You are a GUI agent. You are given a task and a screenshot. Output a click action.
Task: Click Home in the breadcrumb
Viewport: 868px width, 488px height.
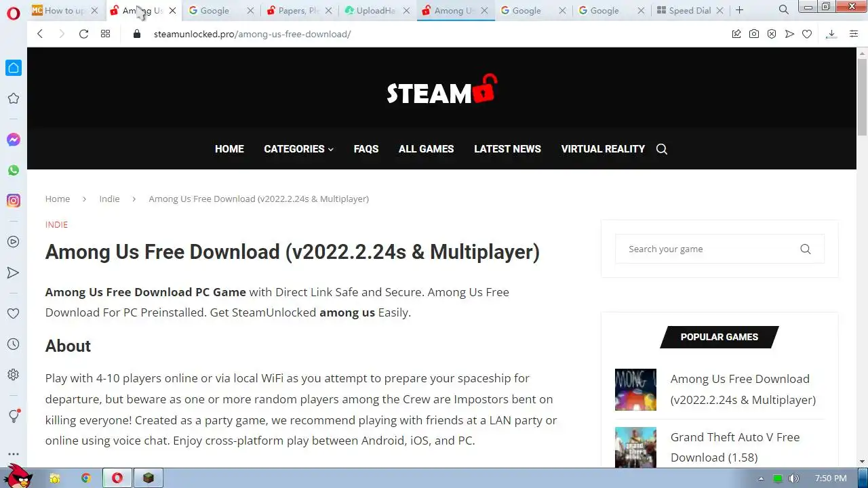pos(58,199)
